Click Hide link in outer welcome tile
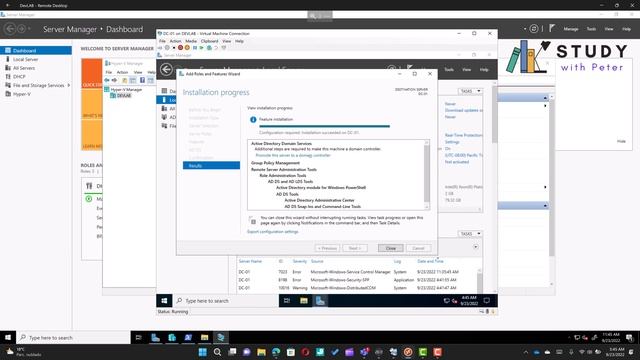Screen dimensions: 640x360 tap(621, 141)
